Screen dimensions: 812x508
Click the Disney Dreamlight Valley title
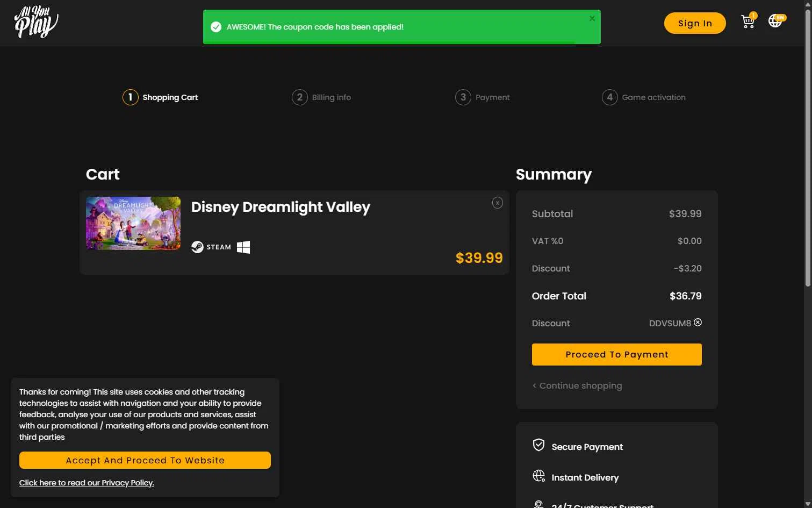(x=281, y=207)
